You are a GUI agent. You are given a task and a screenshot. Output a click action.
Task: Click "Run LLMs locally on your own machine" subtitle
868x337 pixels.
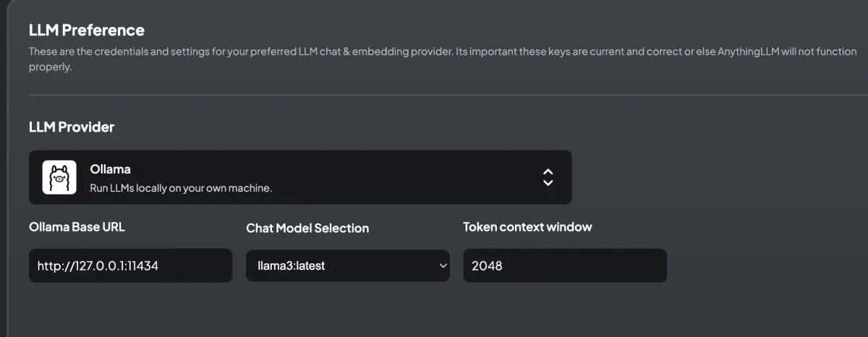coord(181,189)
